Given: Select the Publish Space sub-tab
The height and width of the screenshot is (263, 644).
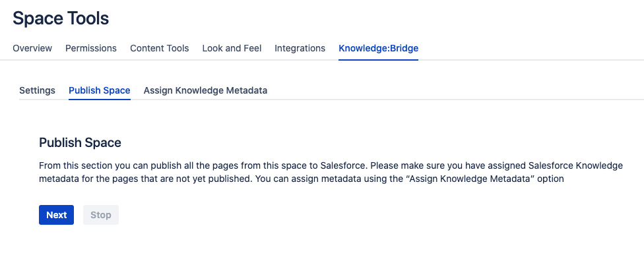Looking at the screenshot, I should point(100,90).
